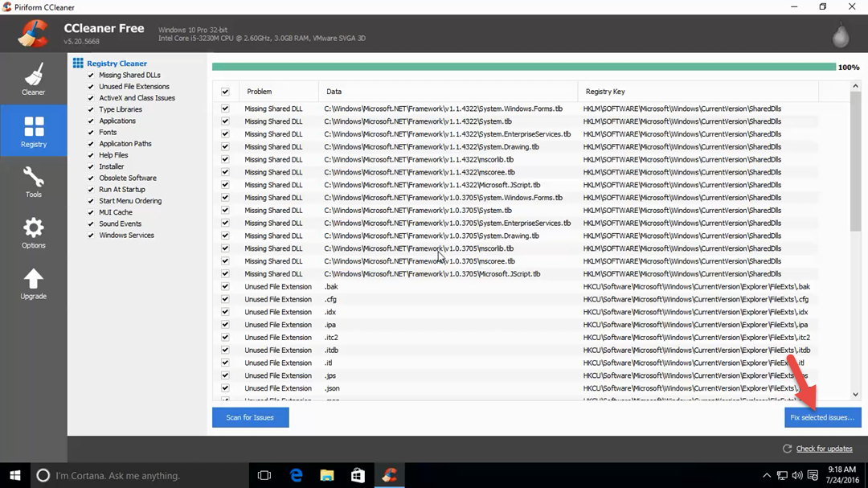This screenshot has width=868, height=488.
Task: Toggle the MUI Cache option
Action: click(x=91, y=213)
